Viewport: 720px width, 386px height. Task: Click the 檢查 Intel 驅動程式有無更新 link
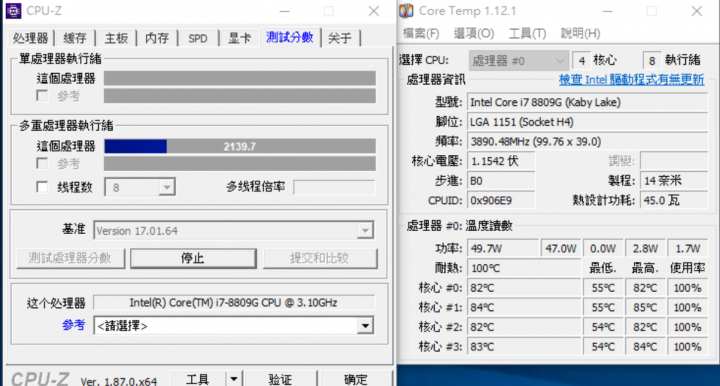[631, 80]
